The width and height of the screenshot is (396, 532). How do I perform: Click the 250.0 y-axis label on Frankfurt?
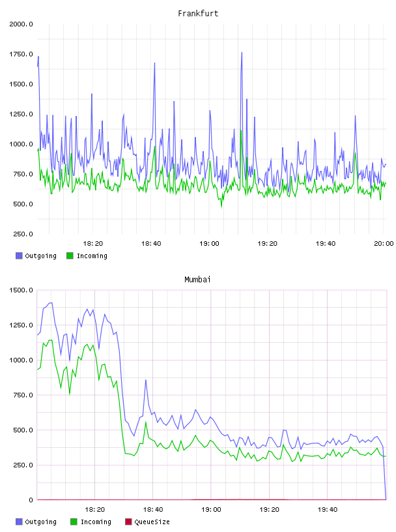pyautogui.click(x=23, y=234)
